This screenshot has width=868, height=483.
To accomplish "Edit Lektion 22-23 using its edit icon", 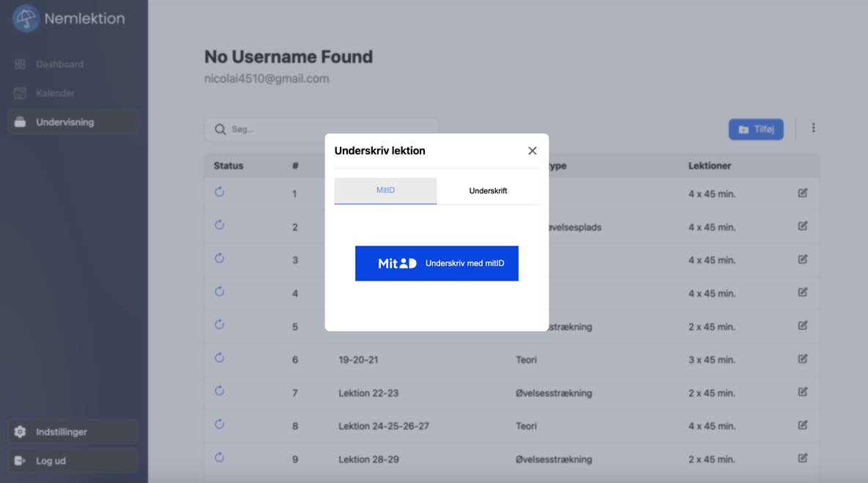I will click(803, 392).
